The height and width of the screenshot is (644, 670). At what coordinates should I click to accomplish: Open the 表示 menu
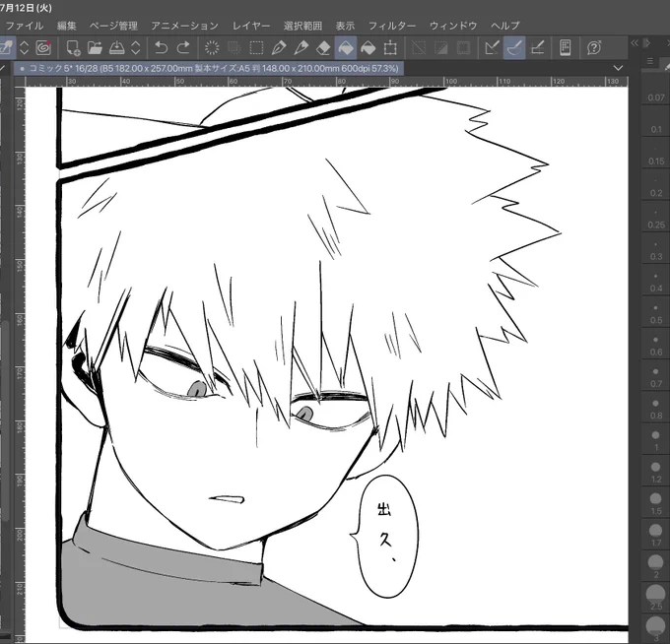(345, 26)
